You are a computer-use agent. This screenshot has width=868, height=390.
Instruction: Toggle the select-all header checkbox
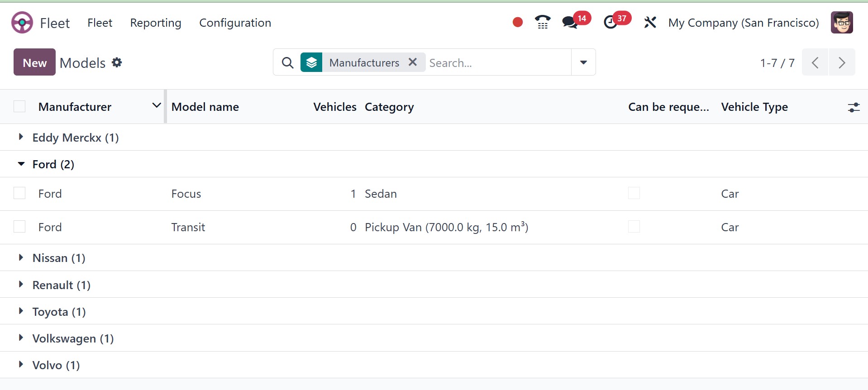point(19,106)
